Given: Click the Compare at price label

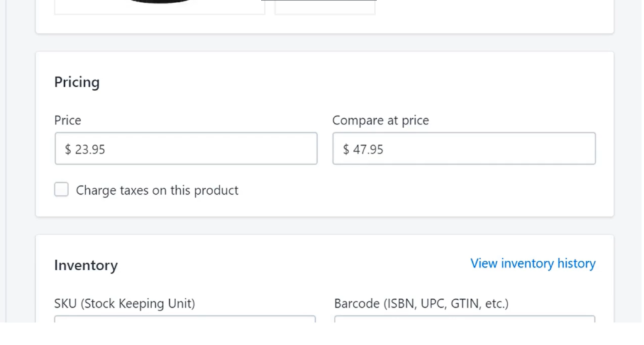Looking at the screenshot, I should (380, 120).
